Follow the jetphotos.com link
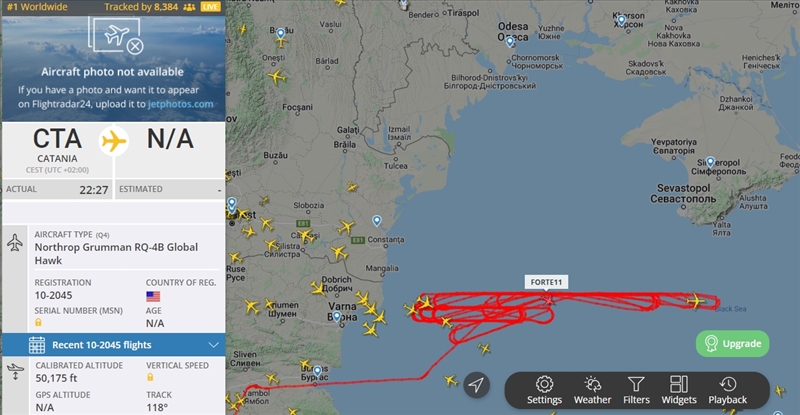800x415 pixels. 181,104
